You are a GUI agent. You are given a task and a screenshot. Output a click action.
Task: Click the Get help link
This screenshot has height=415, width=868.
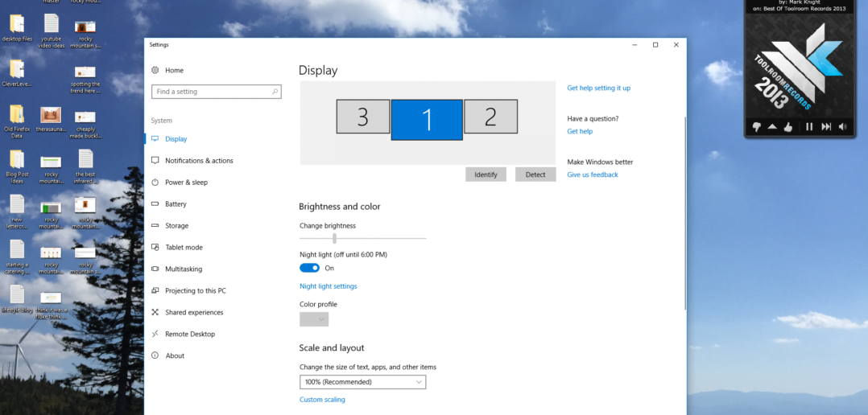pyautogui.click(x=580, y=132)
